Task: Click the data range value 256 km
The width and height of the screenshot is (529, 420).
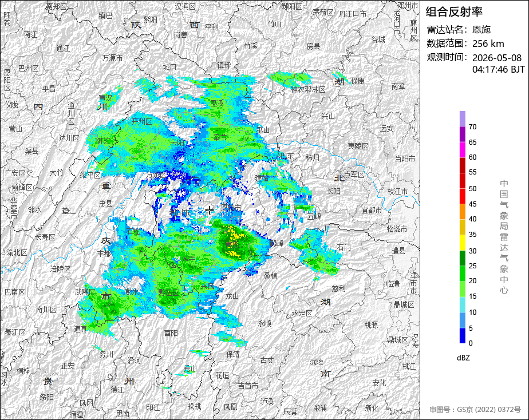Action: tap(488, 43)
